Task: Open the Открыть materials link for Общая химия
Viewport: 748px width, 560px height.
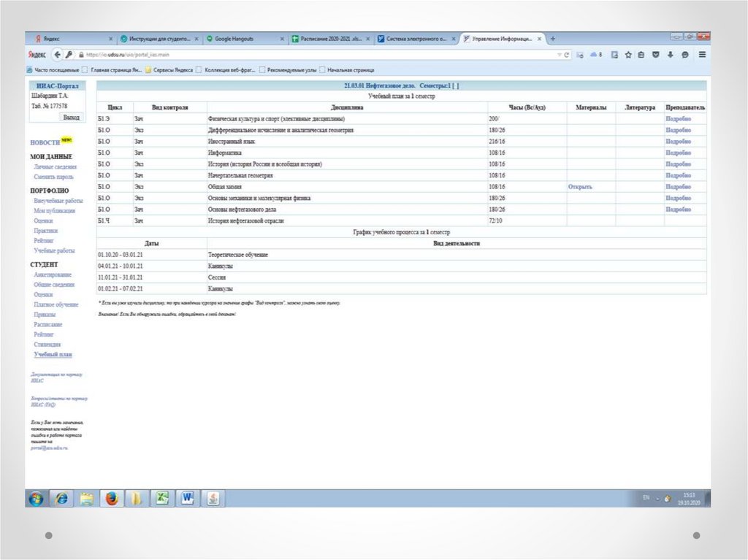Action: (580, 187)
